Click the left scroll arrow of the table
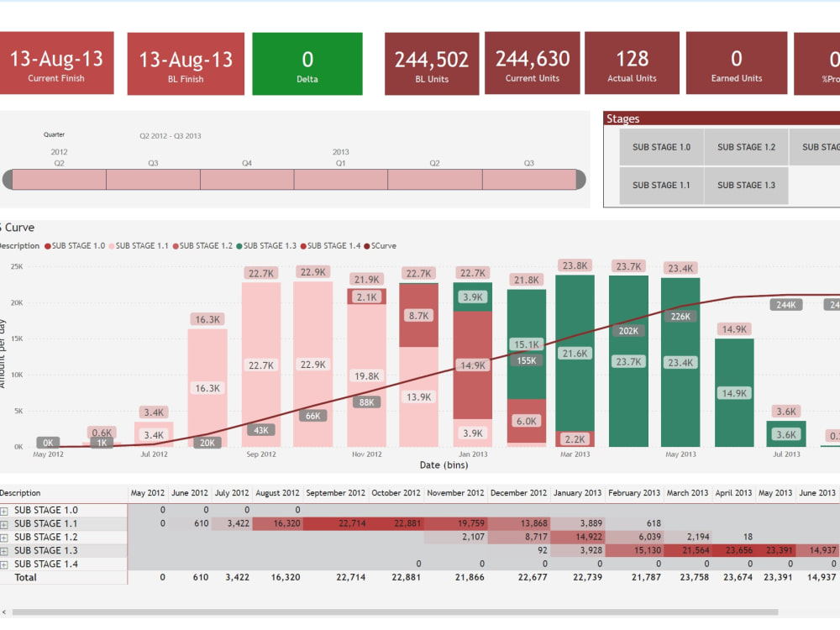 3,612
